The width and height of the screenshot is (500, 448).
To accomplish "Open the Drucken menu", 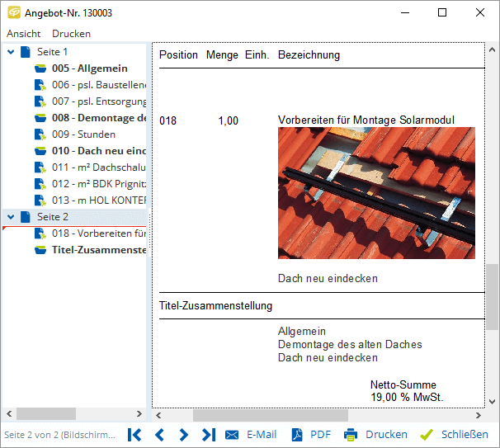I will click(x=71, y=34).
